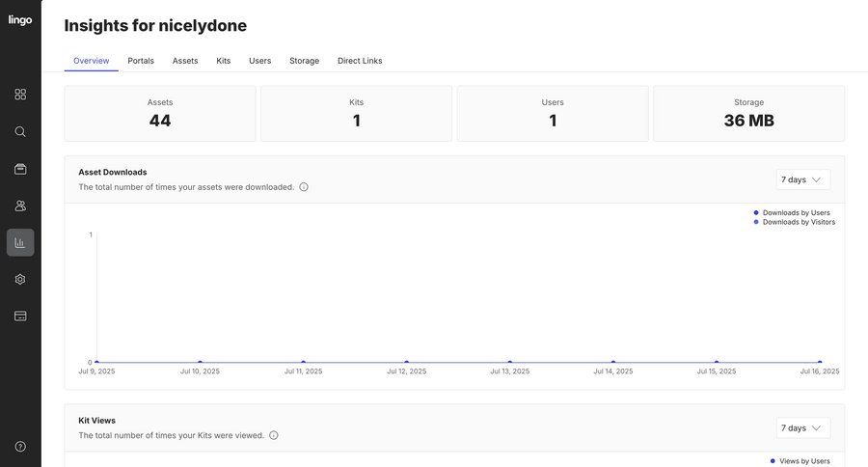Image resolution: width=868 pixels, height=467 pixels.
Task: Click the Storage 36 MB summary card
Action: [x=749, y=114]
